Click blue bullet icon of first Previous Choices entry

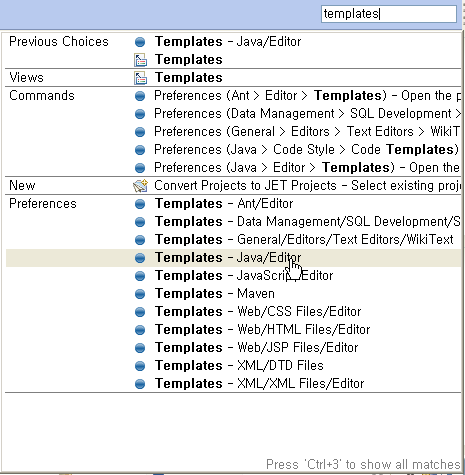tap(140, 42)
